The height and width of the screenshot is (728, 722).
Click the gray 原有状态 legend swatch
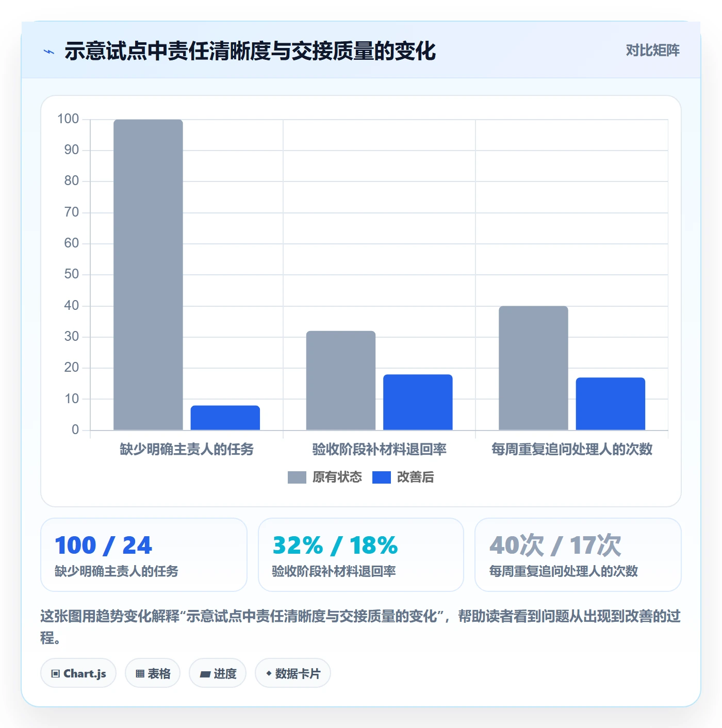[297, 477]
